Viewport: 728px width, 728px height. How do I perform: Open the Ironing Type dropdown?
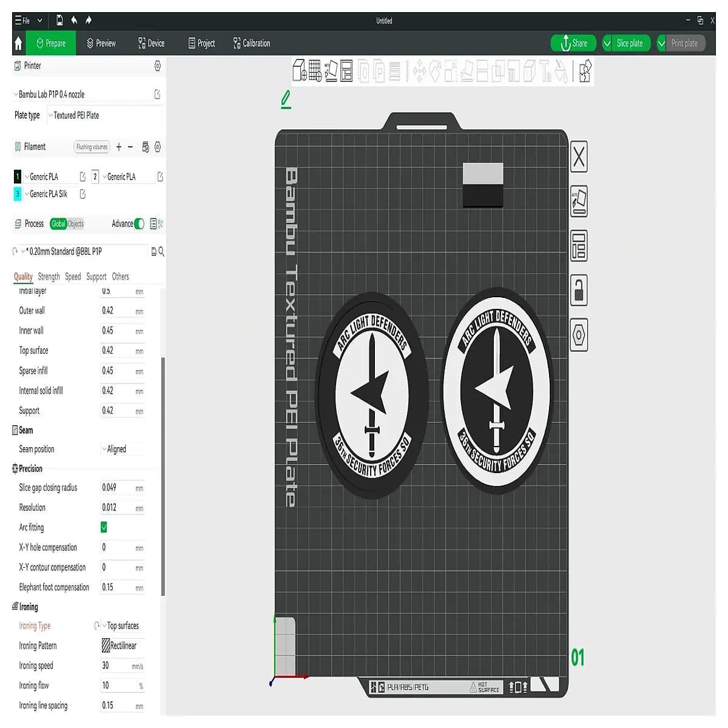pyautogui.click(x=123, y=625)
